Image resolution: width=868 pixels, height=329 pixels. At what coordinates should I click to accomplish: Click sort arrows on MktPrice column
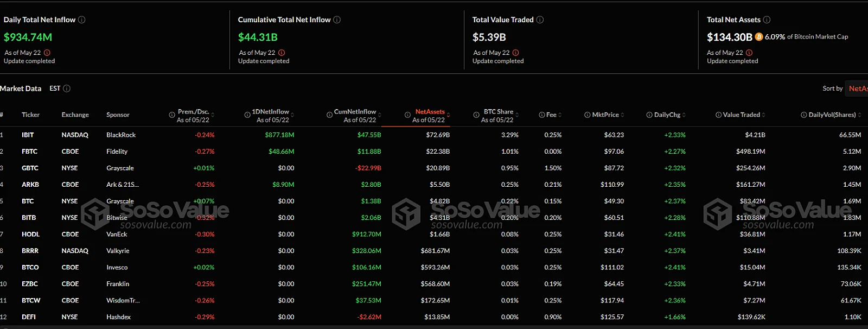click(x=622, y=115)
